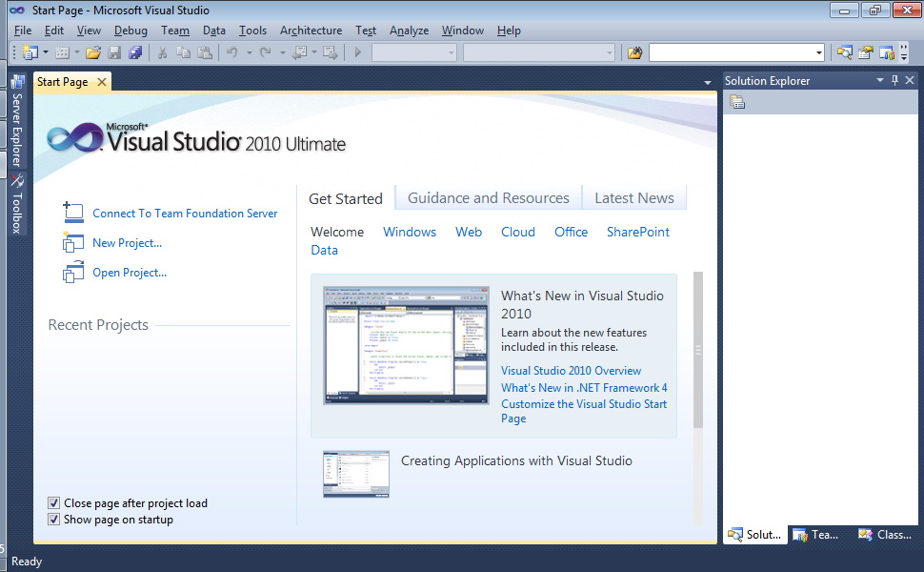Switch to the Class View bottom tab
The width and height of the screenshot is (924, 572).
(x=885, y=534)
